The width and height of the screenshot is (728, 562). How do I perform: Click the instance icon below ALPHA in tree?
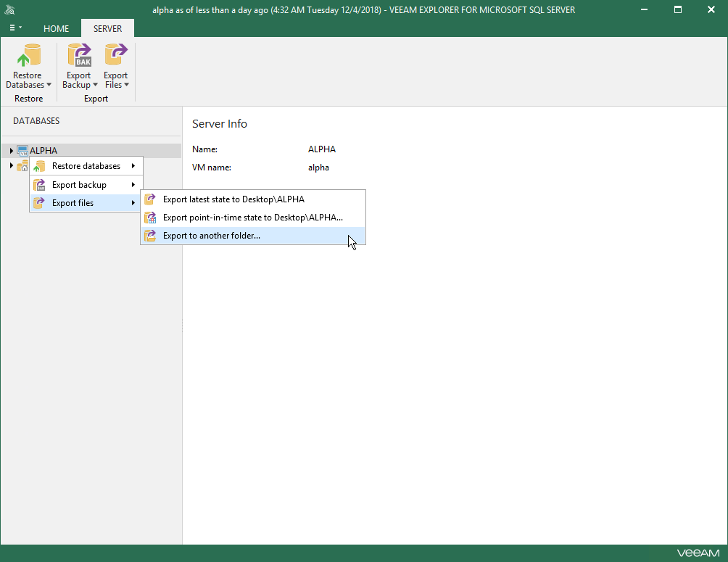(x=22, y=166)
